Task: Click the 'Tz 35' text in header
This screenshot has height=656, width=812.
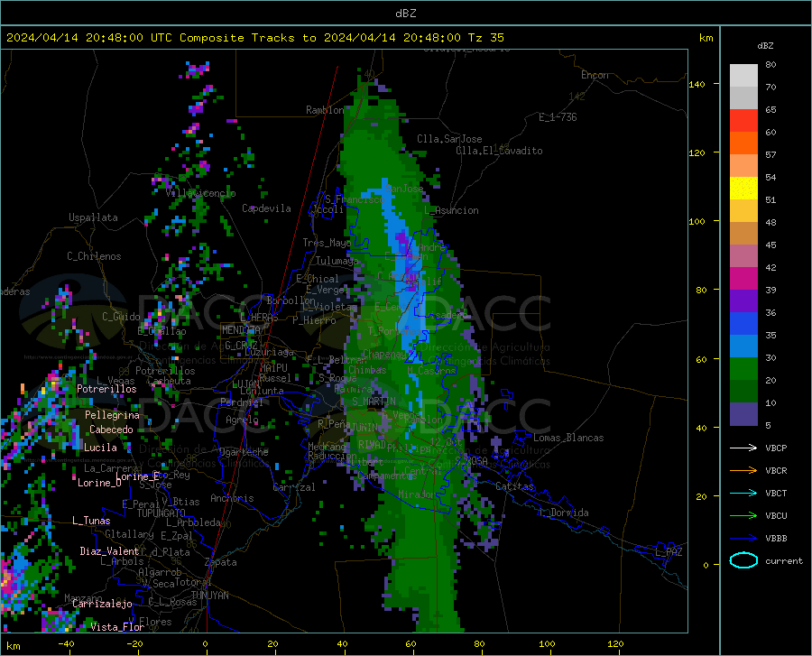Action: 485,38
